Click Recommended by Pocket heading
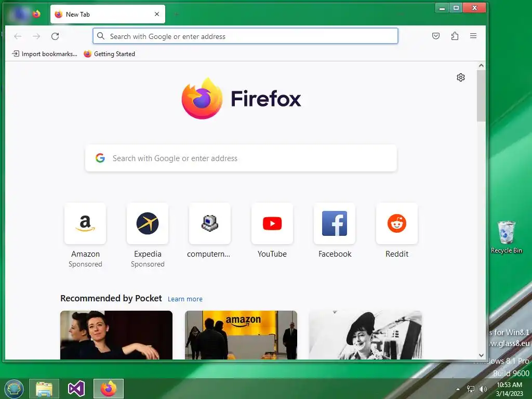Screen dimensions: 532x399 click(111, 298)
